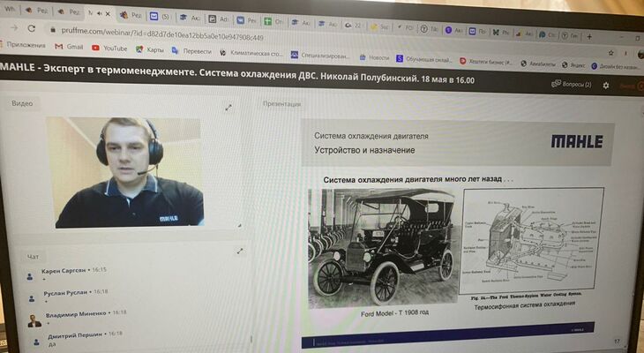Click the MAHLE logo on the slide
The image size is (644, 353).
577,141
